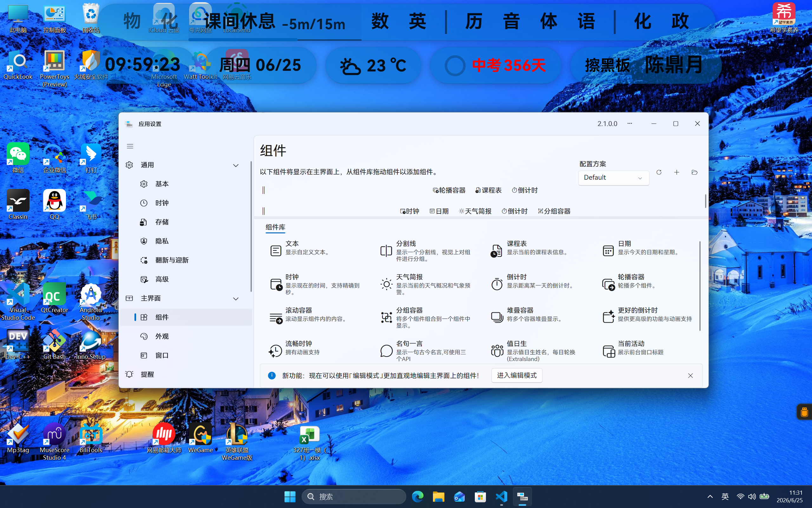
Task: Select 日期 chip in second component row
Action: point(439,211)
